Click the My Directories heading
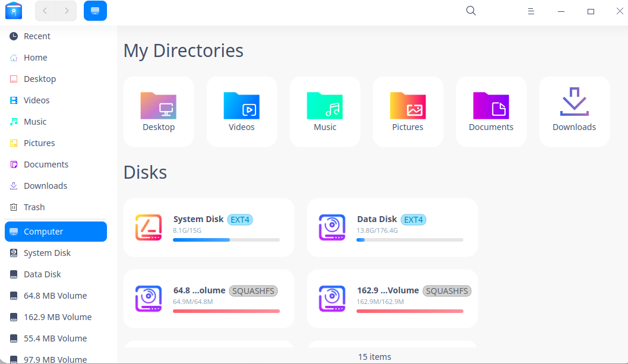628x364 pixels. (x=184, y=51)
